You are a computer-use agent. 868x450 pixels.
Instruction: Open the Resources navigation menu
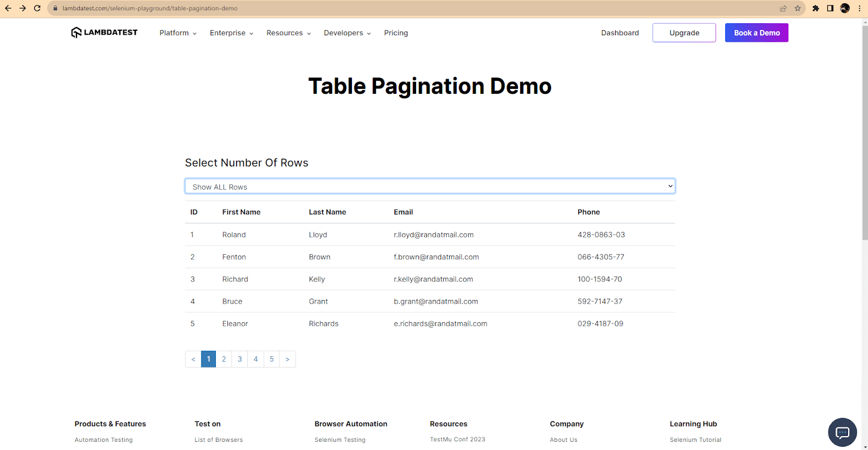click(289, 33)
